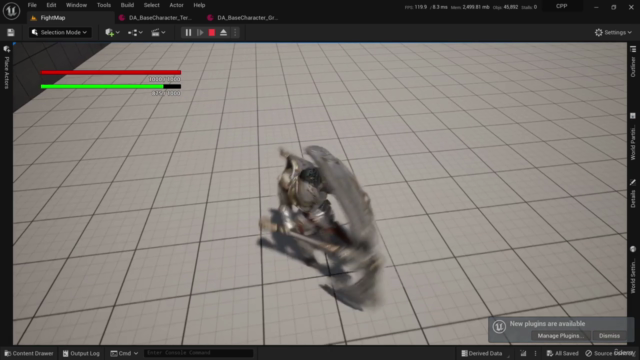Open the Selection Mode dropdown
The width and height of the screenshot is (640, 360).
[60, 32]
